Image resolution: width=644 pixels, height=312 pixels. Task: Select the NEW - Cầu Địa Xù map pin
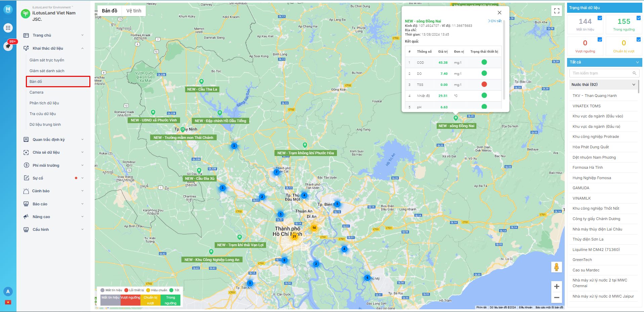[199, 170]
